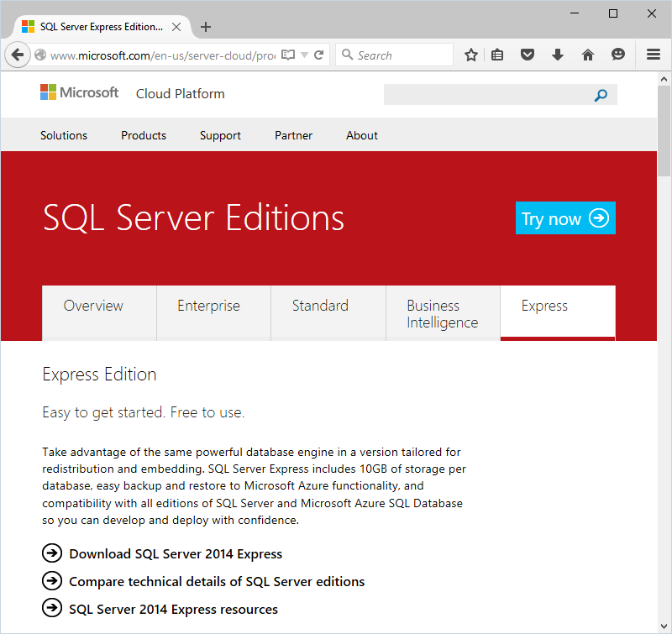
Task: Click the Express Edition heading
Action: tap(99, 375)
